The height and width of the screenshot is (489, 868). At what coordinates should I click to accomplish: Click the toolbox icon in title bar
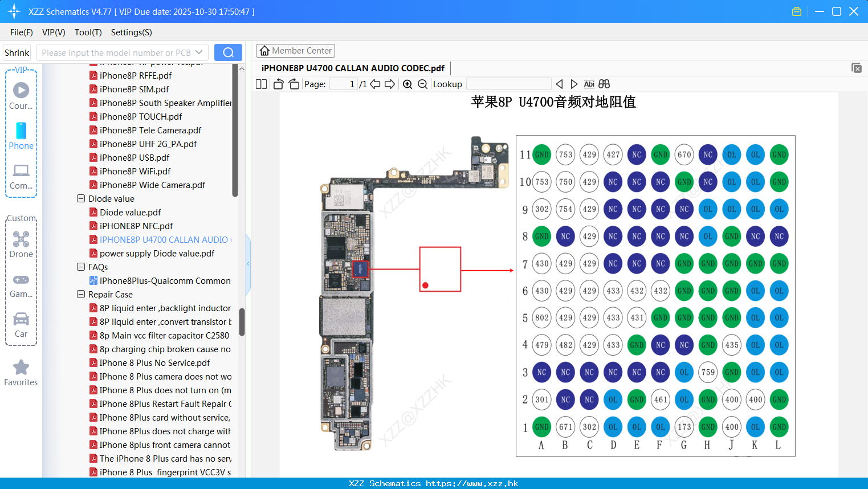point(797,11)
